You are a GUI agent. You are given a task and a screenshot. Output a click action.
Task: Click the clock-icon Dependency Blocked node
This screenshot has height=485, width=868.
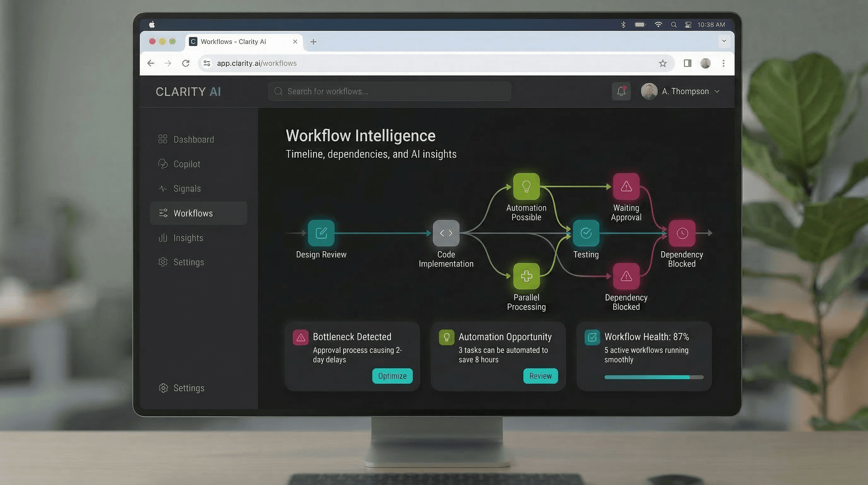(x=682, y=233)
